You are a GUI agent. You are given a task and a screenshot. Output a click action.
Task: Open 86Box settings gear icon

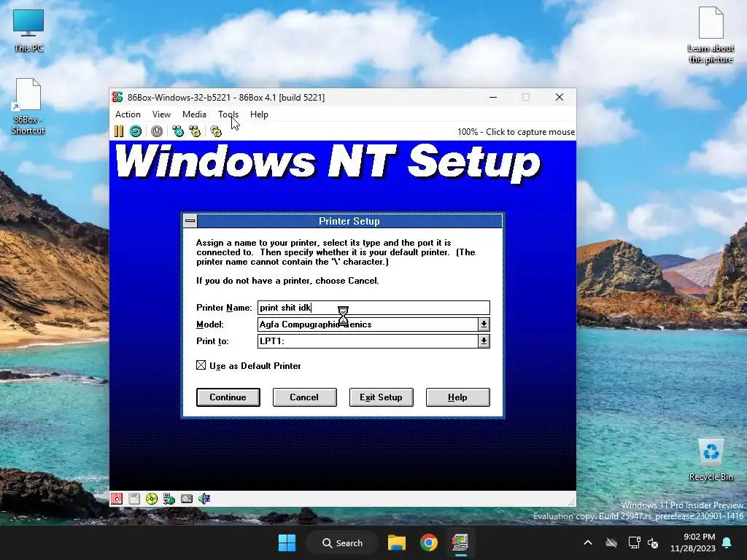coord(216,131)
